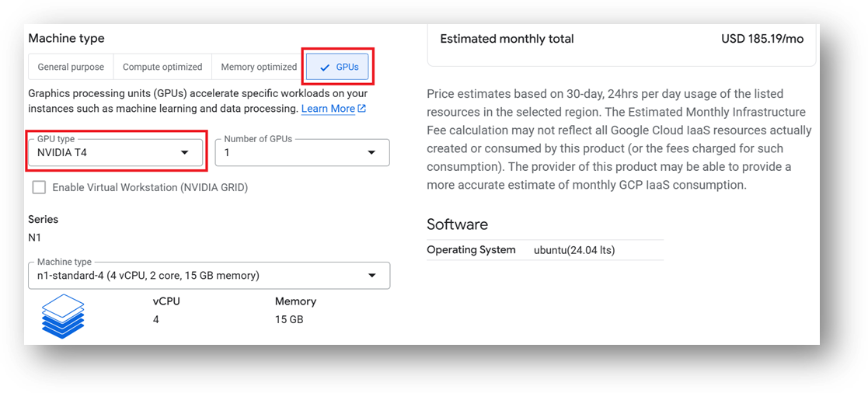Open the Learn More link
Image resolution: width=868 pixels, height=393 pixels.
click(x=328, y=109)
